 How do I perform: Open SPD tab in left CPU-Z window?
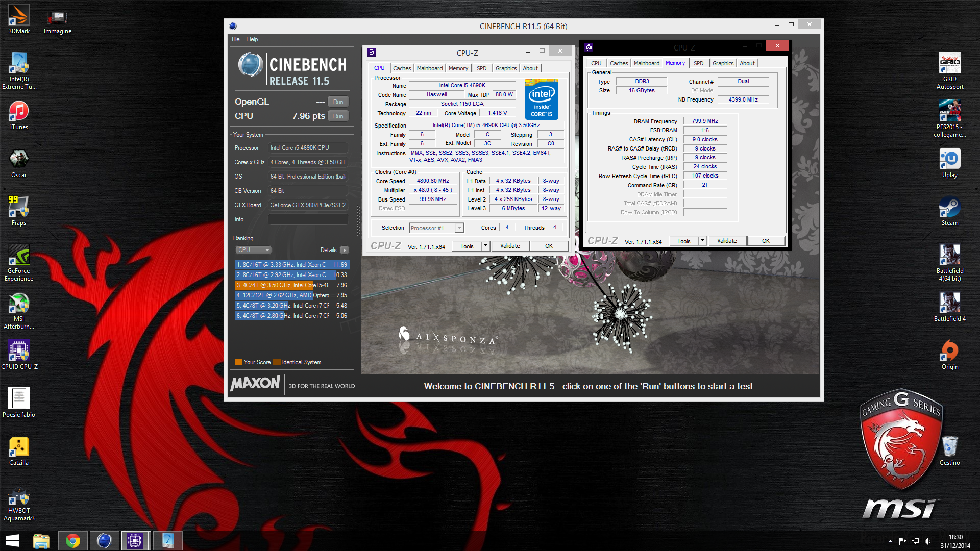(x=481, y=68)
